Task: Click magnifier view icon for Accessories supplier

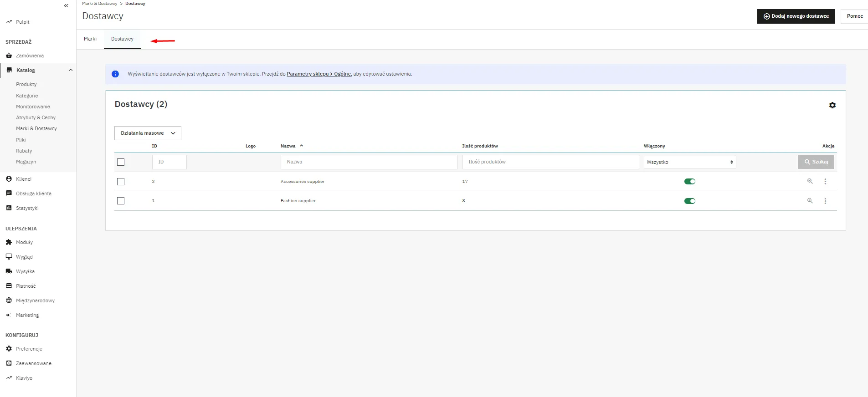Action: point(810,181)
